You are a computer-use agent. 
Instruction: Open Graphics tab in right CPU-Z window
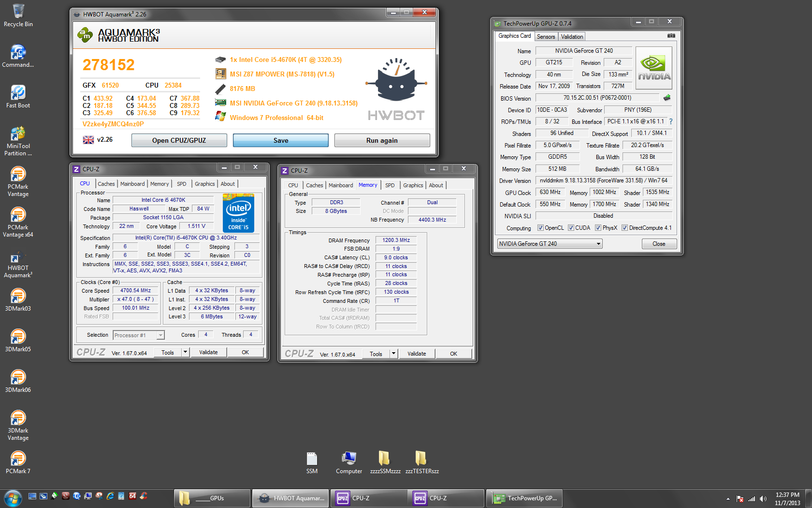click(413, 185)
